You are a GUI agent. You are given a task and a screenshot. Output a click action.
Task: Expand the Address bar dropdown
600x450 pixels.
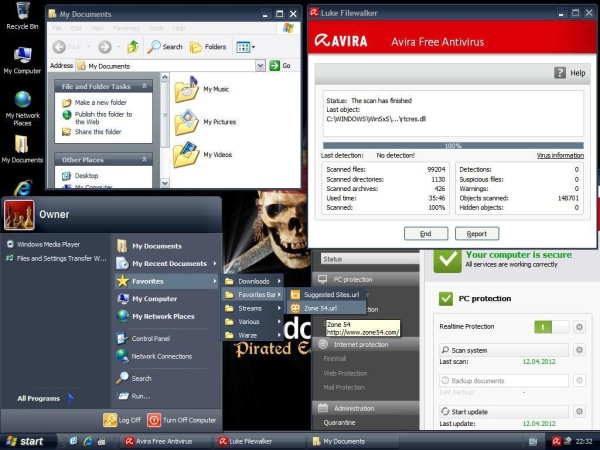coord(260,66)
